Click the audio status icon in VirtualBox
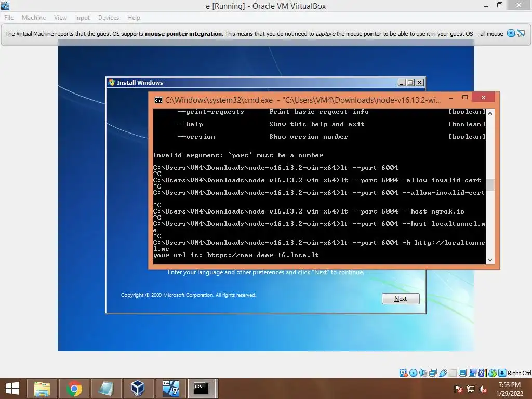Image resolution: width=532 pixels, height=399 pixels. point(423,373)
